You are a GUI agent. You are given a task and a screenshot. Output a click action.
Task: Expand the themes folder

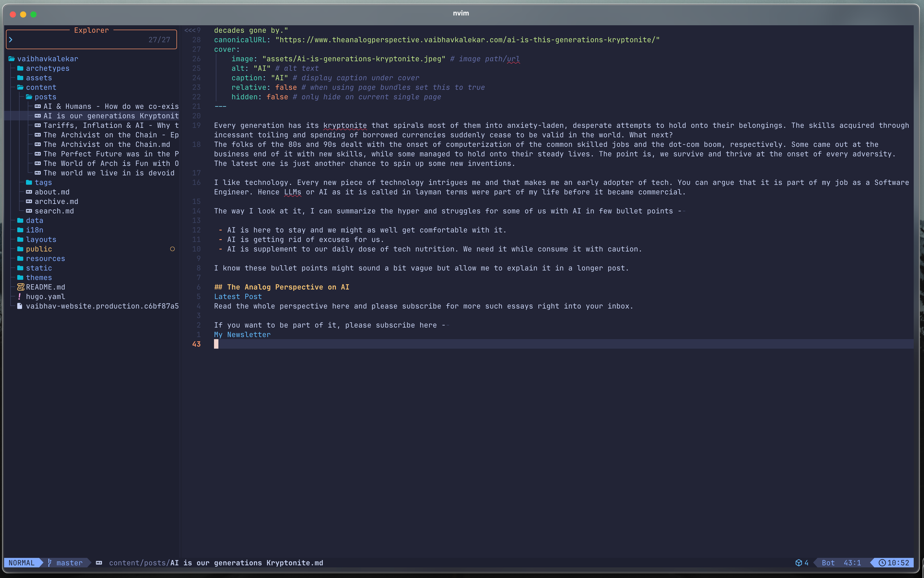coord(38,277)
